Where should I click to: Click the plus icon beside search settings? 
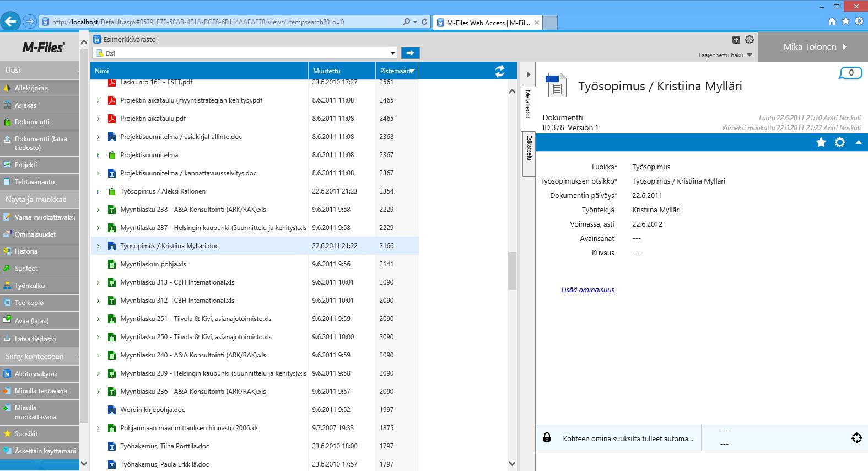point(736,40)
